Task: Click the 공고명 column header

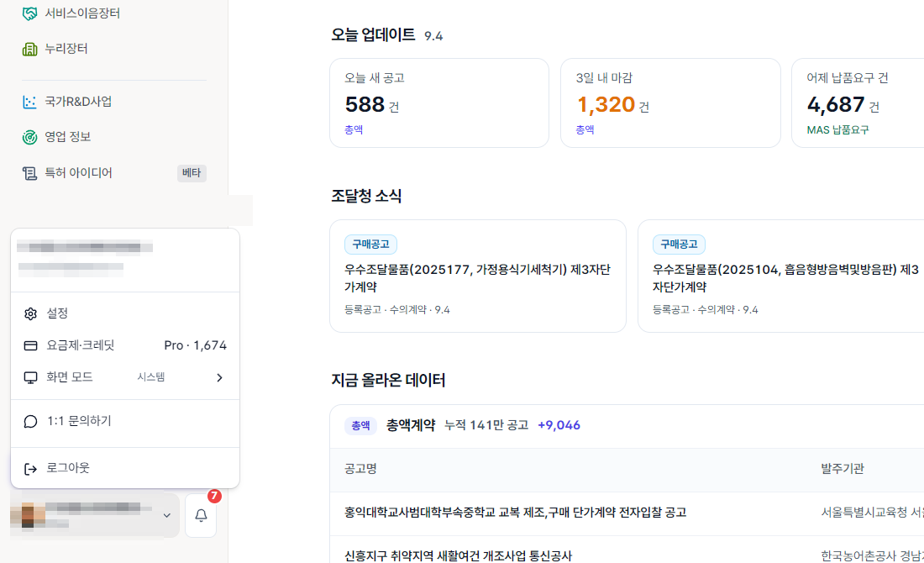Action: (x=360, y=469)
